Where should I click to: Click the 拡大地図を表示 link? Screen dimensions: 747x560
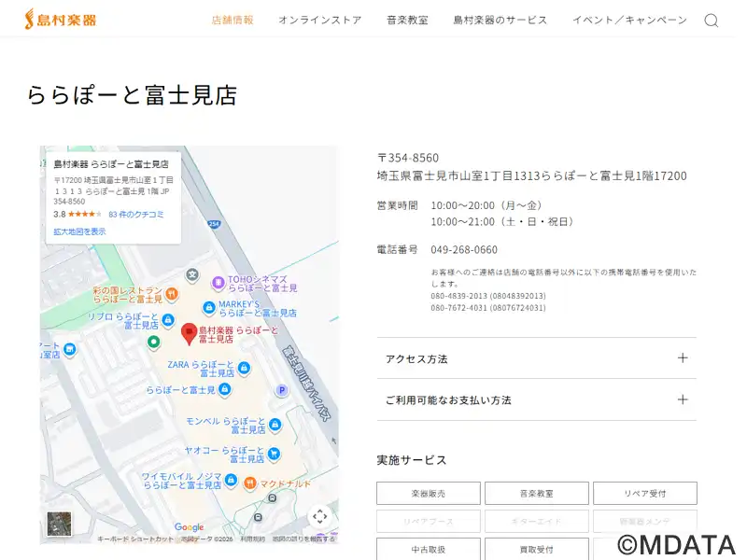(x=79, y=231)
